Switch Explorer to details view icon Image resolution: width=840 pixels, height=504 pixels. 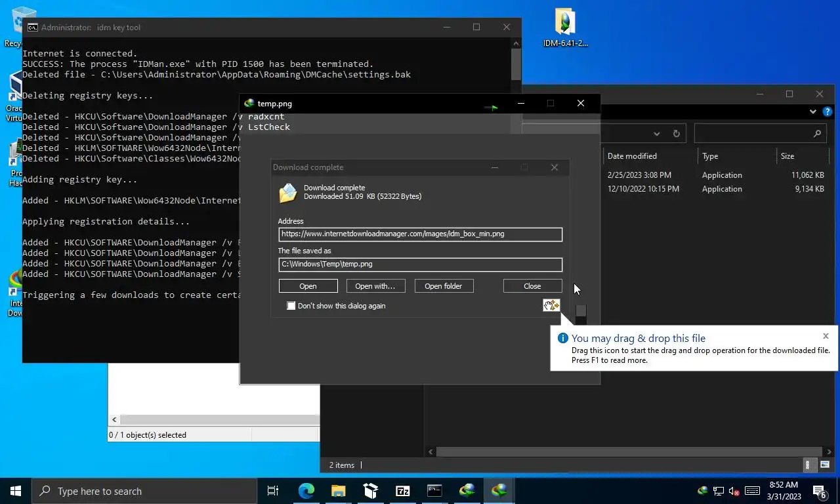point(809,465)
